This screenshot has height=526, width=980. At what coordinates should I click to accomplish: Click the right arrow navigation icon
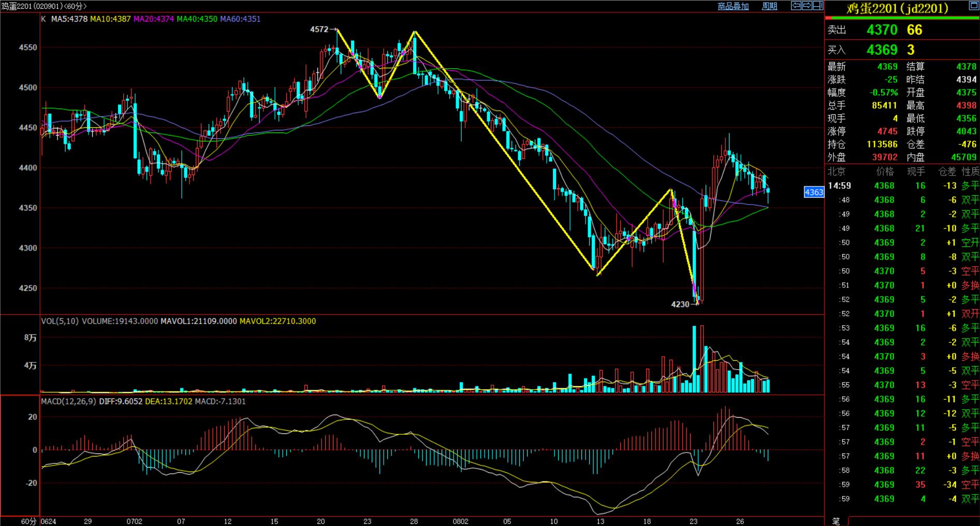(807, 6)
